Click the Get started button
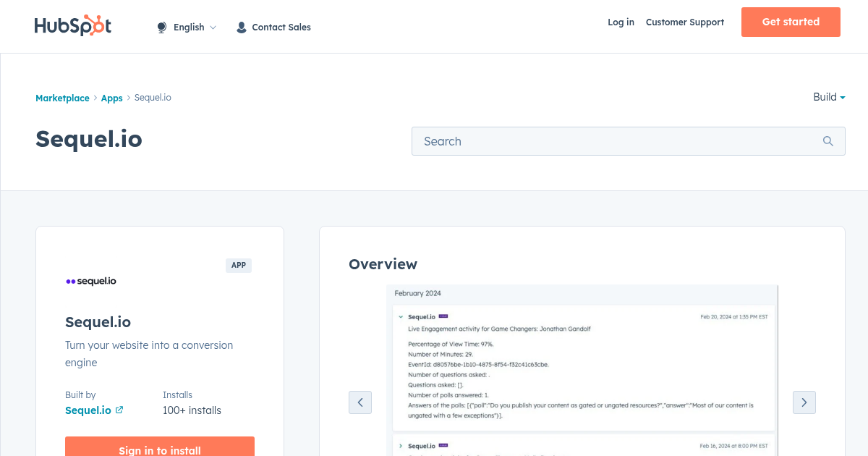Viewport: 868px width, 456px height. point(791,22)
